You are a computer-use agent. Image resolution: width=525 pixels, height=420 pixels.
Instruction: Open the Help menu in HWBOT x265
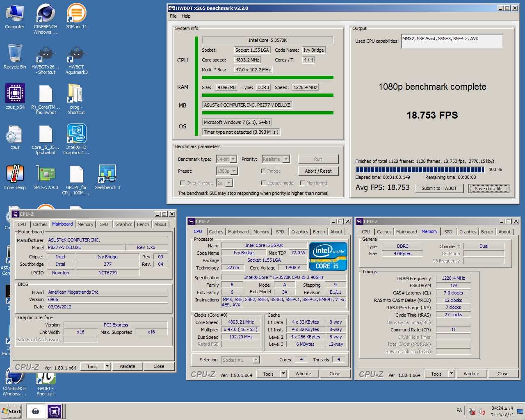(186, 16)
